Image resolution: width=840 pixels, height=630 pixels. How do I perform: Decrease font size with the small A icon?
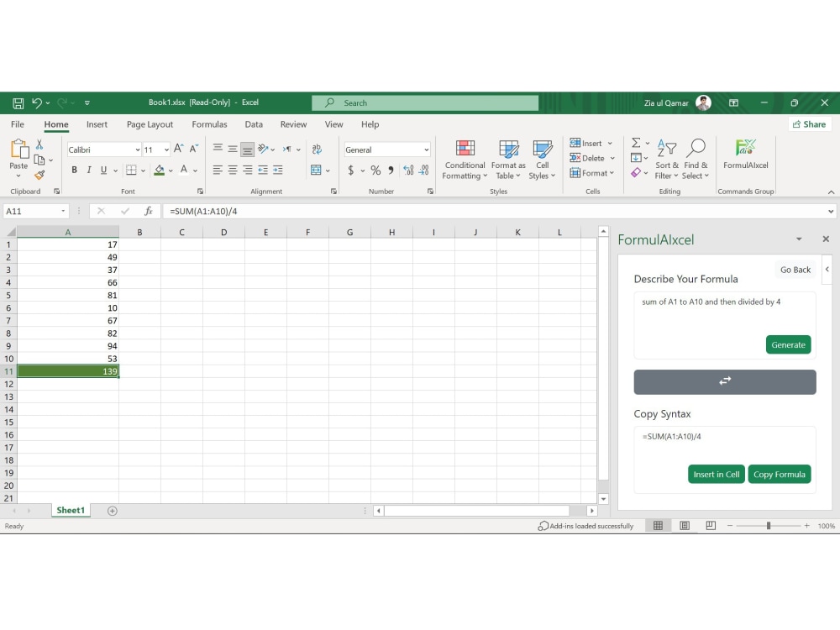pos(194,149)
